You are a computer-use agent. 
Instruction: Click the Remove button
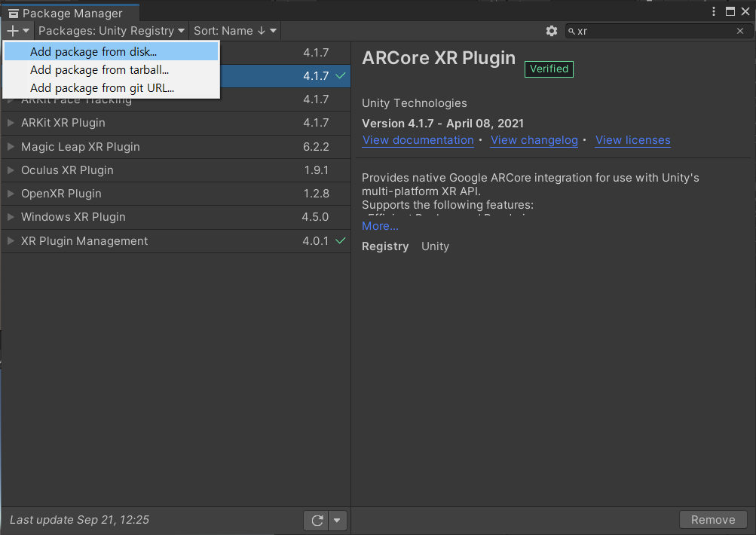point(713,520)
